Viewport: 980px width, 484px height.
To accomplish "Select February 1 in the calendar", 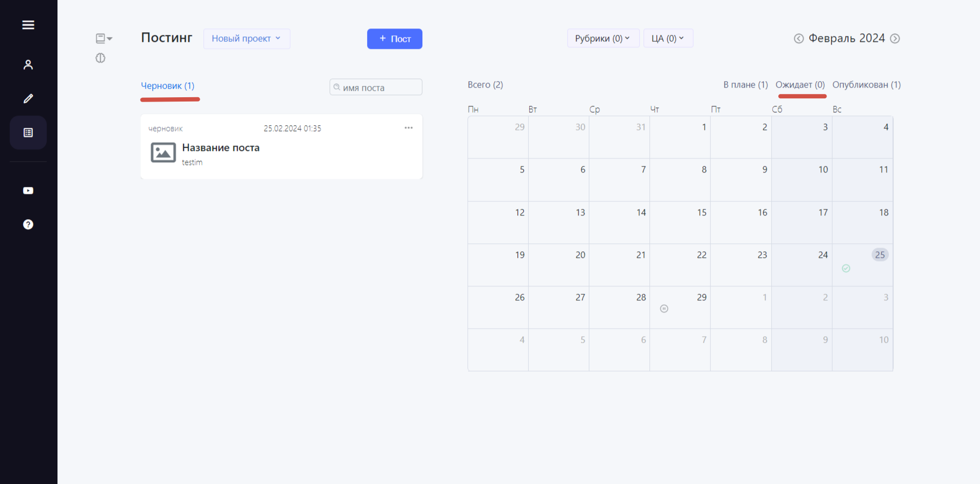I will click(x=680, y=137).
